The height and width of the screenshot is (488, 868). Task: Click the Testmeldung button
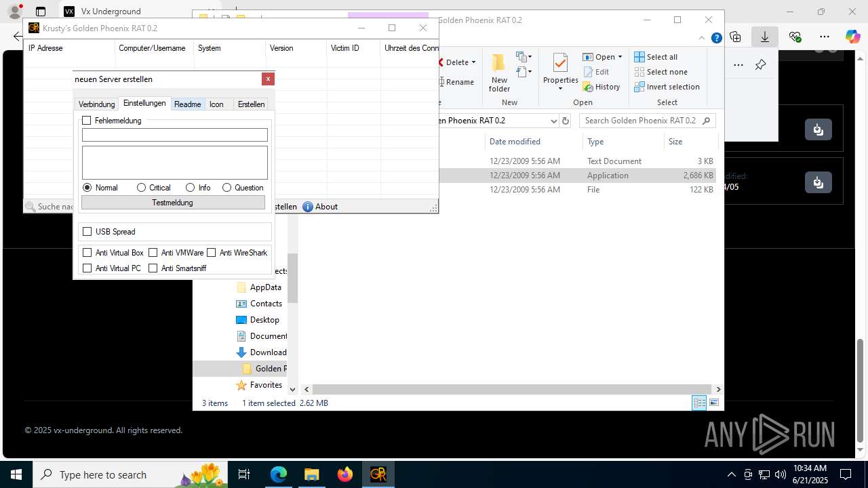173,203
